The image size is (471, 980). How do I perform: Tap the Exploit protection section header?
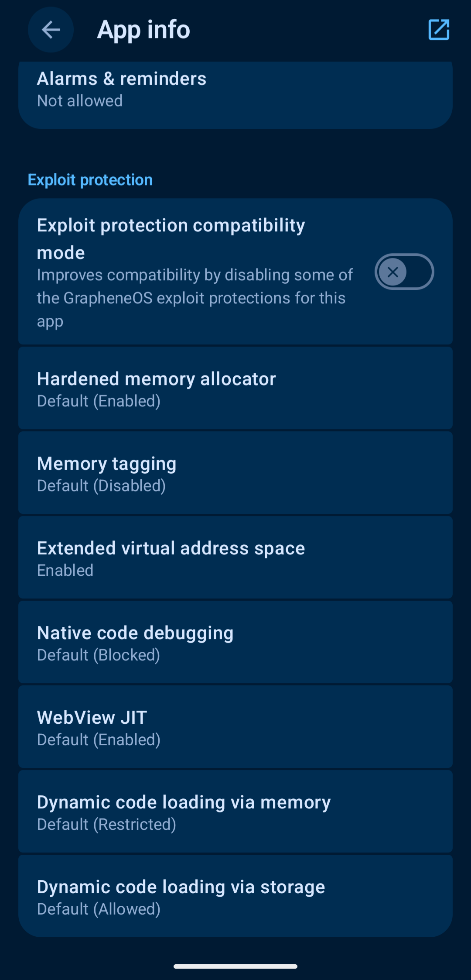(x=90, y=180)
